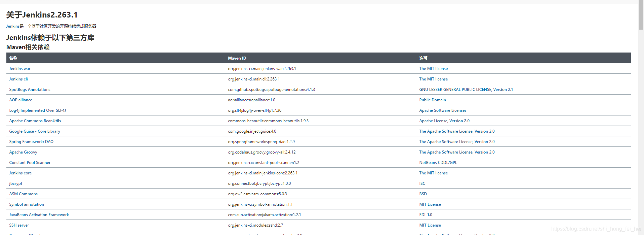The image size is (644, 235).
Task: Open the EDL 1.0 license link
Action: click(x=426, y=215)
